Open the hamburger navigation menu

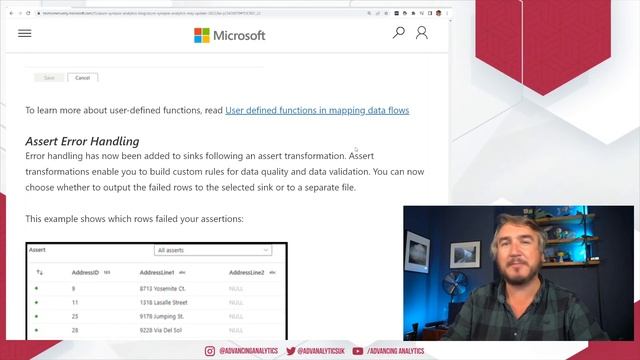[x=24, y=33]
